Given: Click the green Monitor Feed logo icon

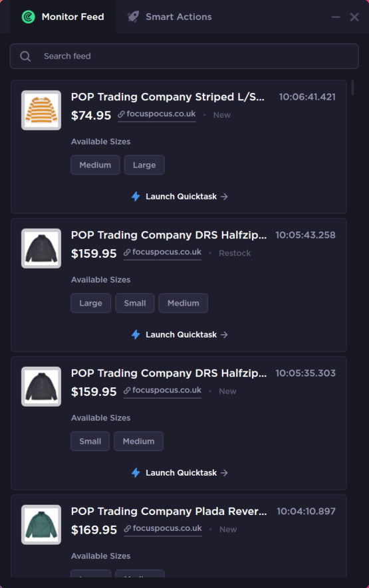Looking at the screenshot, I should pos(28,17).
